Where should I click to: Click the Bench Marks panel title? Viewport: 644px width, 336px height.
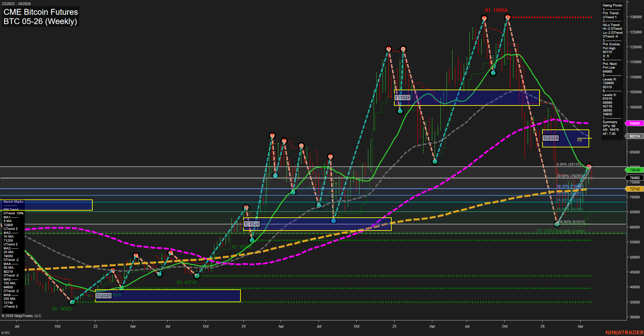click(13, 201)
